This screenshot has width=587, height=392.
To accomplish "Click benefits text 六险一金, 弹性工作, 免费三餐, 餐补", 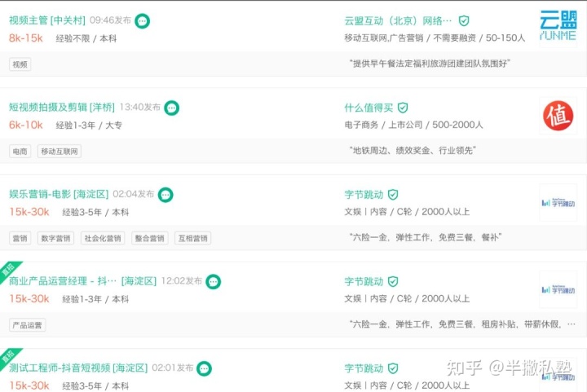I will (426, 237).
